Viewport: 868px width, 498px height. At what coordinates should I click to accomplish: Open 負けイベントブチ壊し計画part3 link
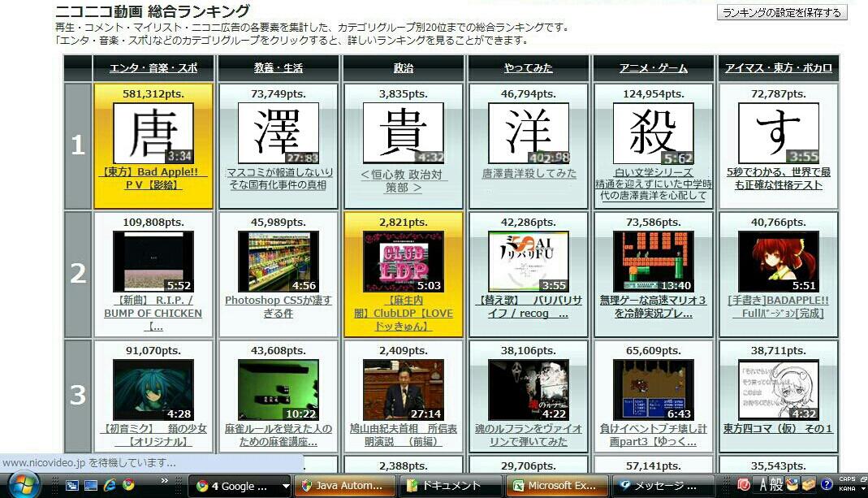coord(653,435)
